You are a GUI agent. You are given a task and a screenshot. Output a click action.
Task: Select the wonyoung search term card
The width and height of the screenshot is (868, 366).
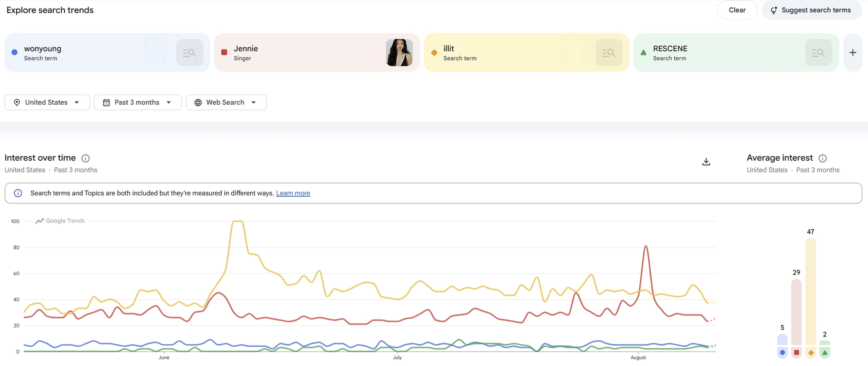[x=107, y=53]
